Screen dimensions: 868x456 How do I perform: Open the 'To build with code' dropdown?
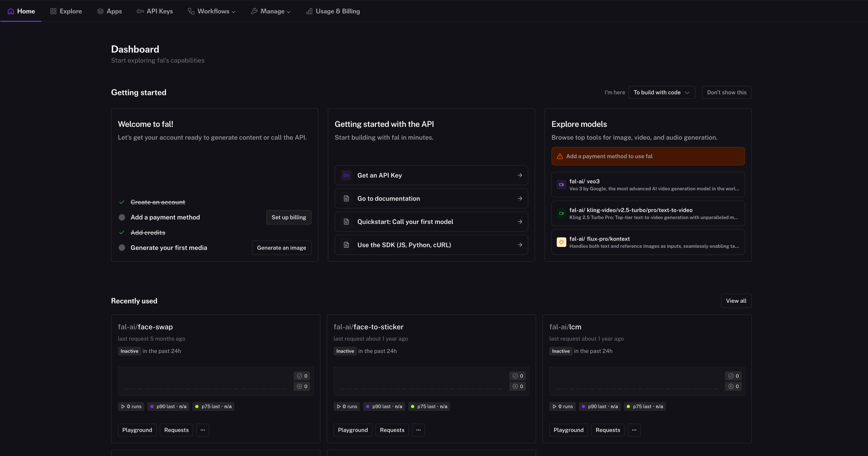click(x=662, y=92)
